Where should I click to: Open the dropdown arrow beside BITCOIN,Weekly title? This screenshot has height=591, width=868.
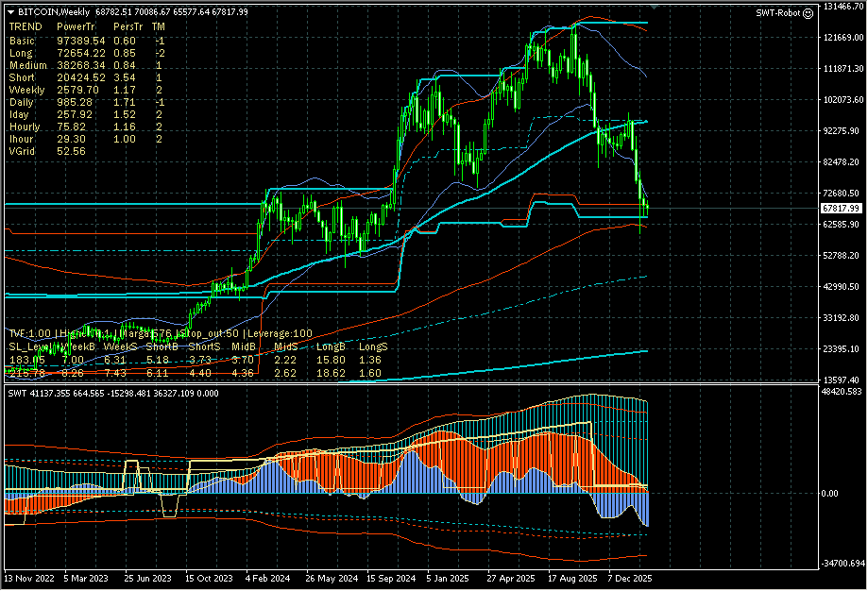click(10, 12)
